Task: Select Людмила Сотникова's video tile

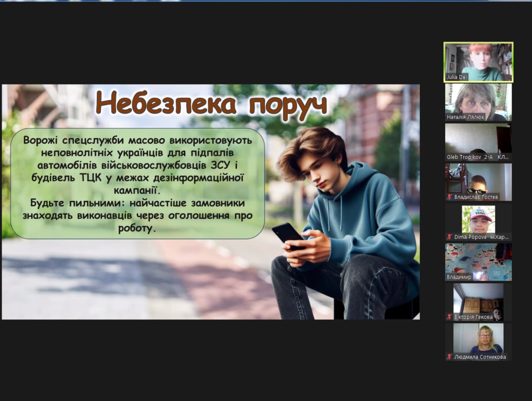Action: (x=478, y=342)
